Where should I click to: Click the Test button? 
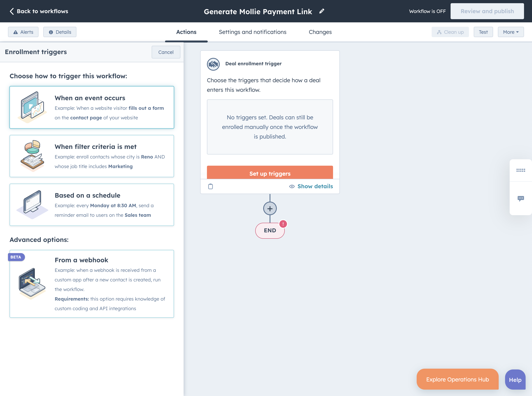(x=483, y=32)
